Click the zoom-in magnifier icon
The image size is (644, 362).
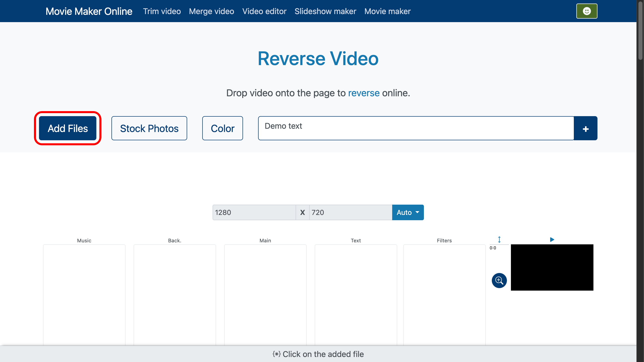tap(499, 280)
